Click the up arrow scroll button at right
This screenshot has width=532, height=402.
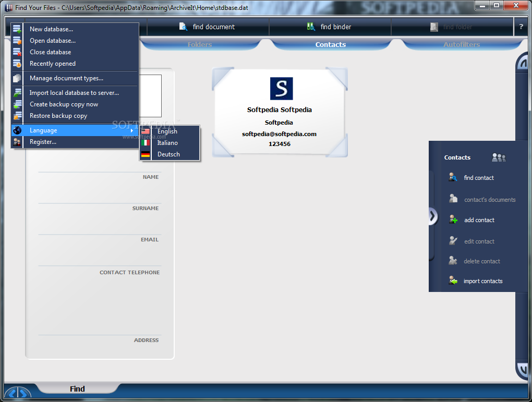pos(523,62)
